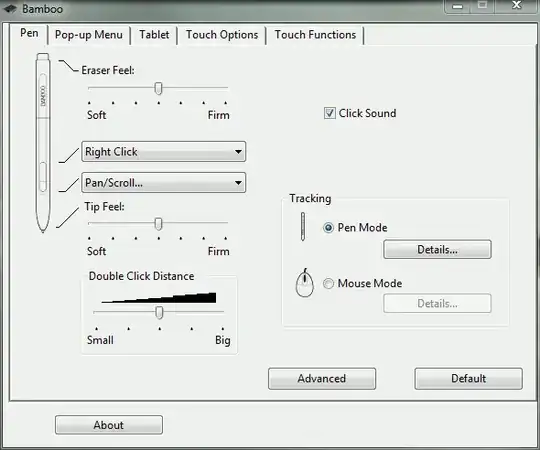
Task: Click the Eraser Feel slider handle
Action: point(158,88)
